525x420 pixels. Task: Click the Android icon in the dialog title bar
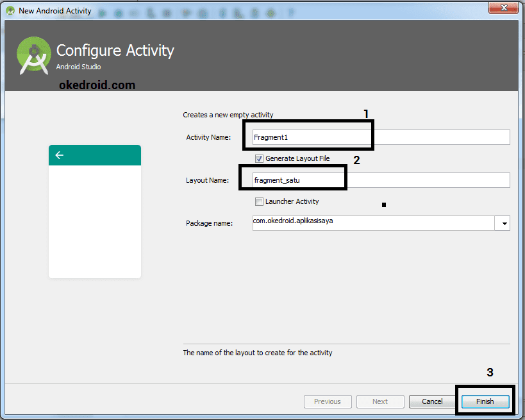pyautogui.click(x=9, y=10)
